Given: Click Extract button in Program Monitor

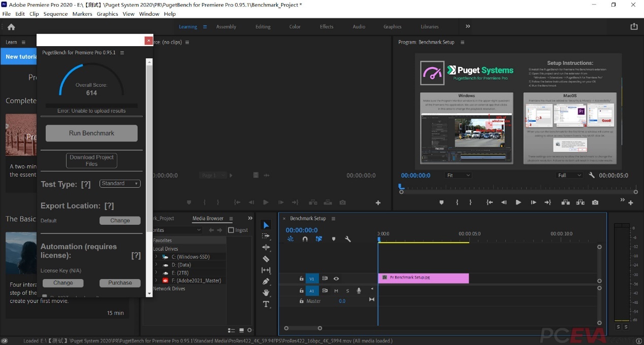Looking at the screenshot, I should point(579,202).
